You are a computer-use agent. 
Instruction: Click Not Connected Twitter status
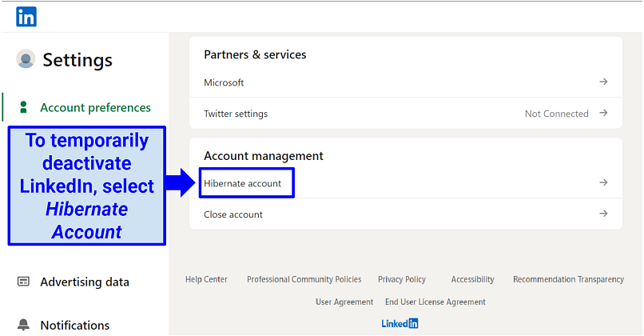(556, 114)
